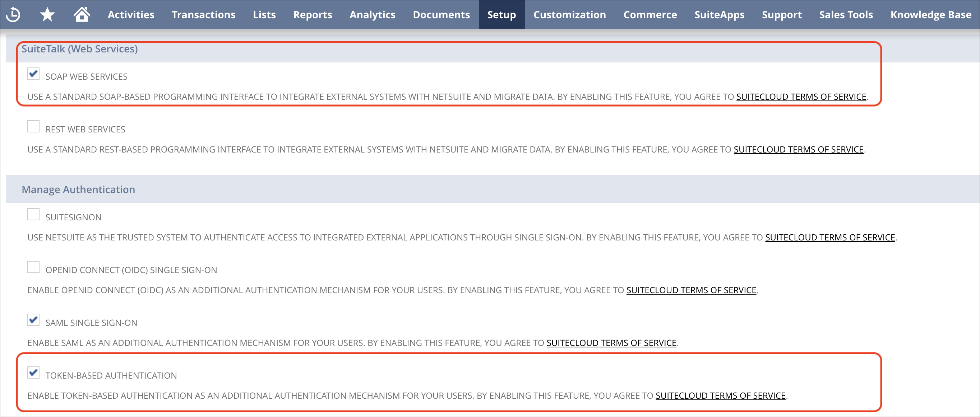The image size is (980, 417).
Task: Open the Customization menu
Action: 569,14
